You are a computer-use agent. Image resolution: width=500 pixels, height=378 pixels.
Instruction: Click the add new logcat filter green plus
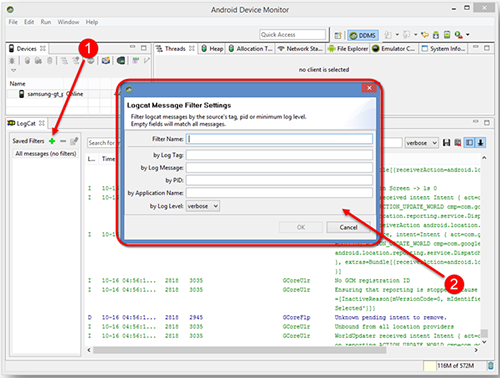click(52, 141)
